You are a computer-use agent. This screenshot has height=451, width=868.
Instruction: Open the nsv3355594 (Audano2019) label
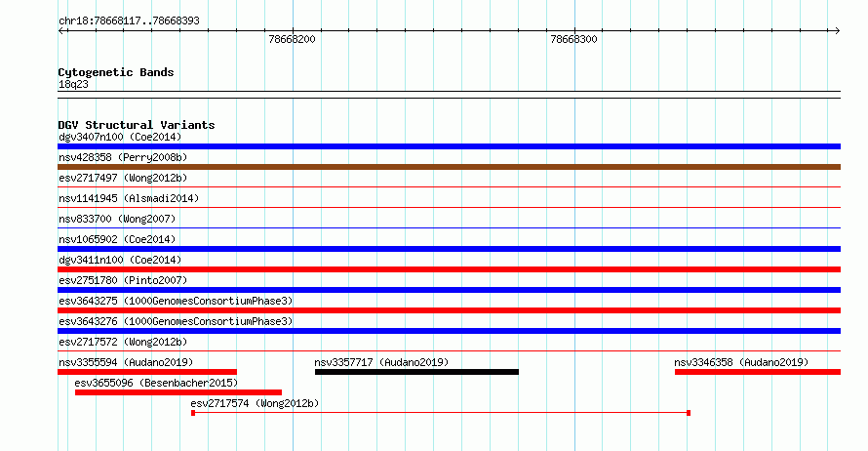(126, 362)
